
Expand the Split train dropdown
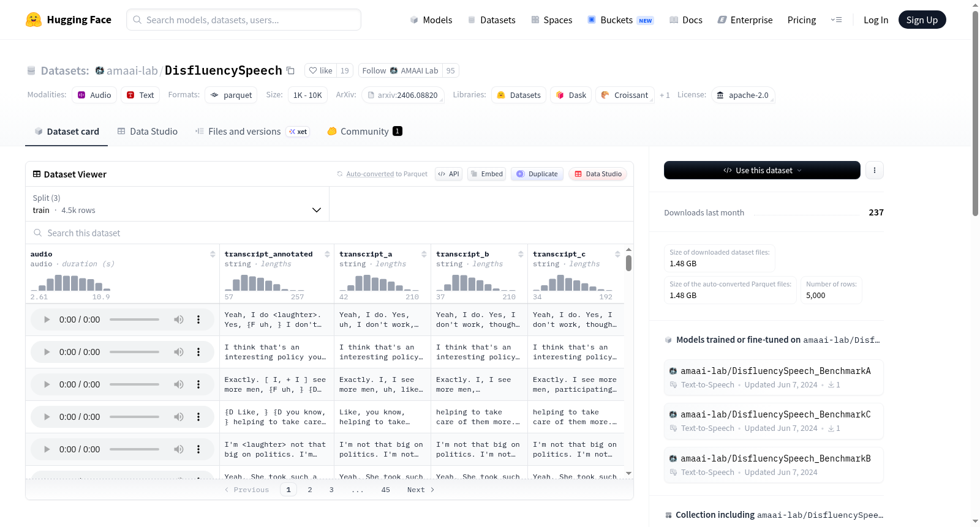point(178,204)
